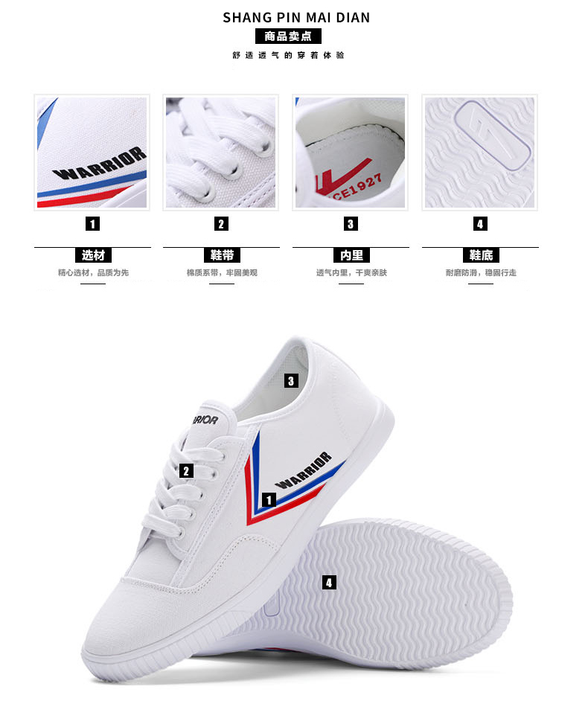Click the 鞋带 shoelace label
This screenshot has height=707, width=588.
coord(223,255)
